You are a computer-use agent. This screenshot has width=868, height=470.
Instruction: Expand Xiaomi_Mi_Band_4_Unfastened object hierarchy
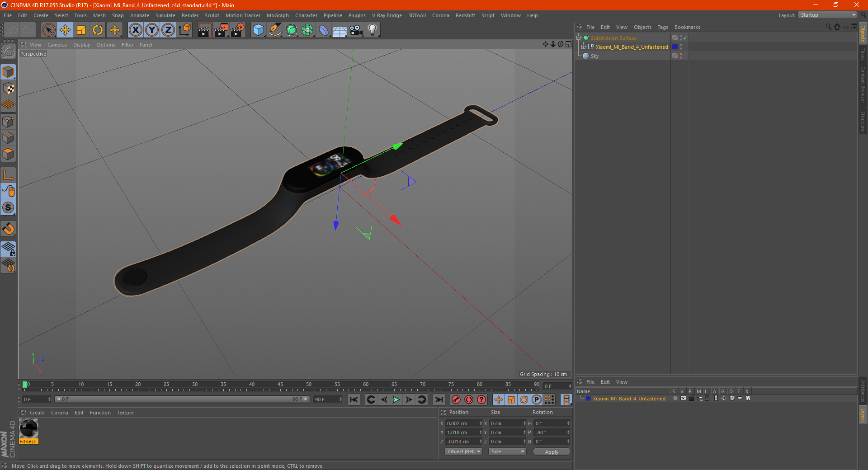point(584,47)
